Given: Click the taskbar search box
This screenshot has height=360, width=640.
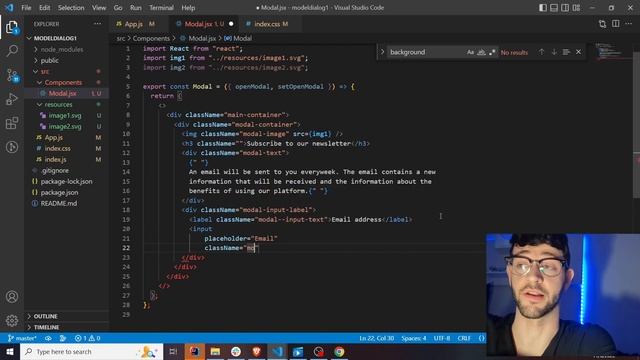Looking at the screenshot, I should (x=91, y=351).
